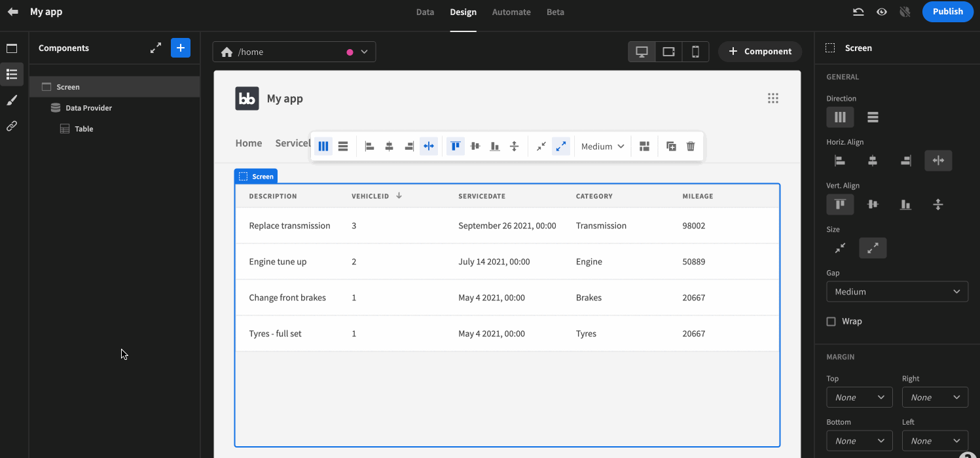
Task: Switch to mobile preview device icon
Action: click(695, 52)
